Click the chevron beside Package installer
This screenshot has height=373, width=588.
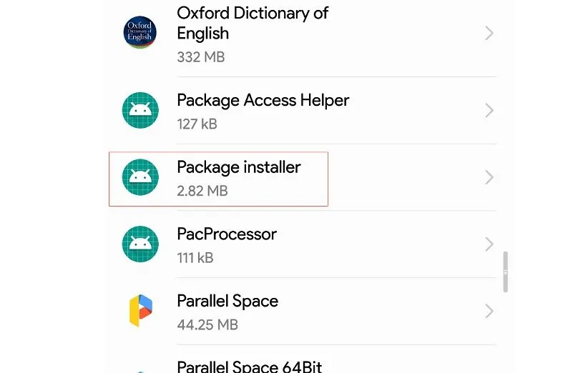489,177
